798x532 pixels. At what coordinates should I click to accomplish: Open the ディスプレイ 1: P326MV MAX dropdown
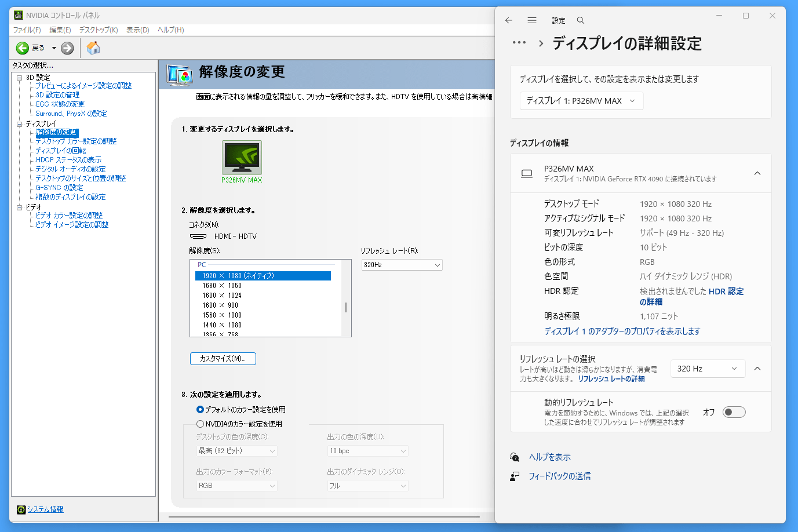(x=581, y=101)
